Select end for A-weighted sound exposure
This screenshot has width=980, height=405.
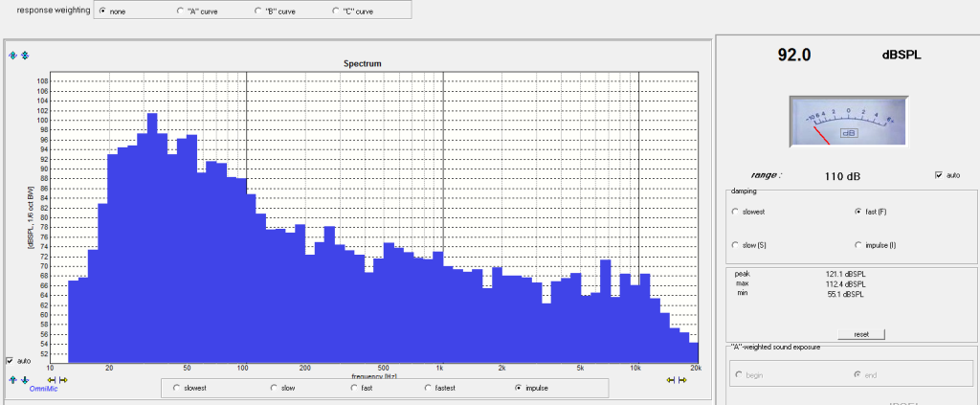(x=857, y=375)
